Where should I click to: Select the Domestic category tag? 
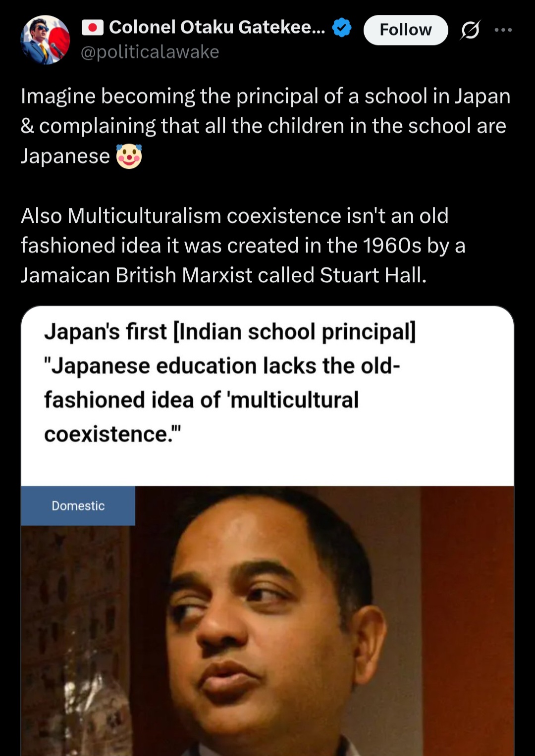tap(78, 505)
